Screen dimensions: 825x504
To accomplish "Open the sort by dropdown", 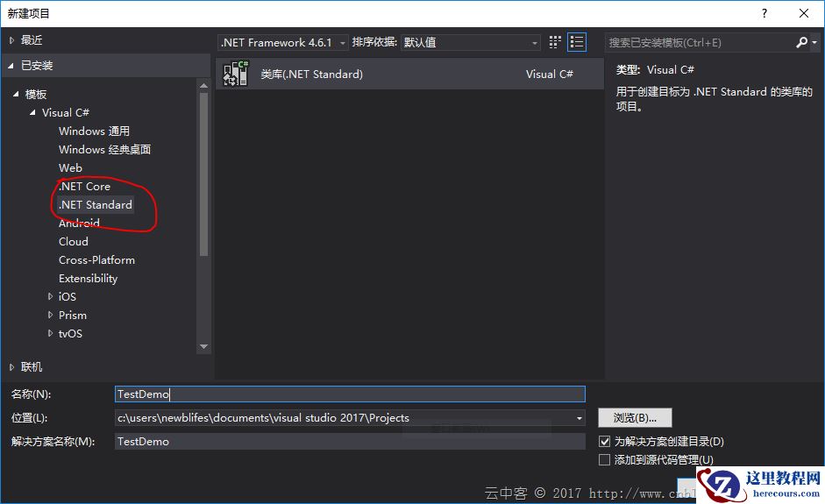I will tap(471, 43).
